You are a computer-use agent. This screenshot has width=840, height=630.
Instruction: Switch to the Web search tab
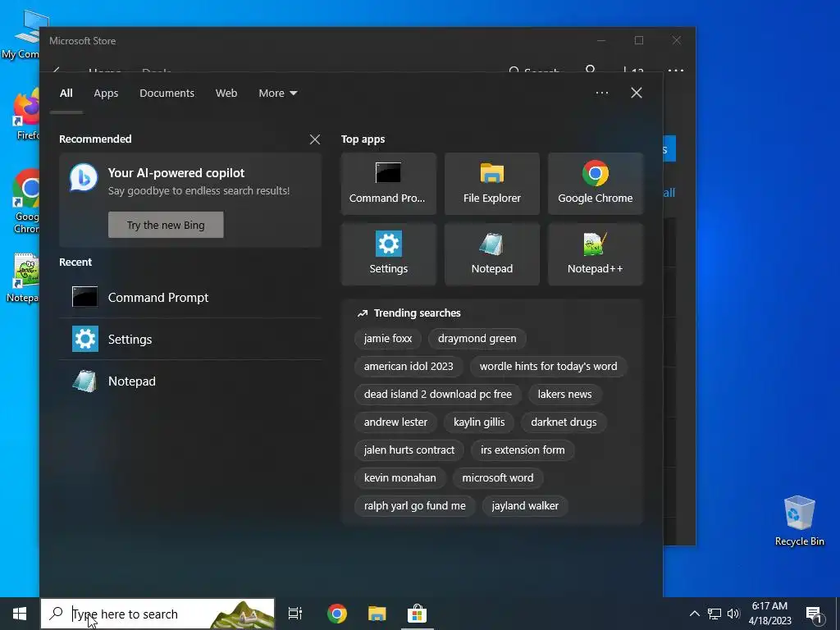pyautogui.click(x=226, y=94)
